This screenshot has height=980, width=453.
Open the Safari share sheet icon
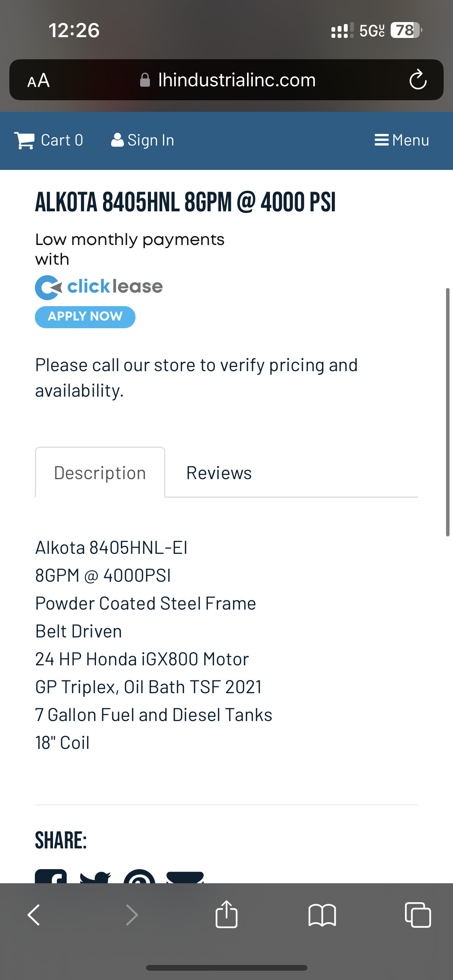coord(226,914)
